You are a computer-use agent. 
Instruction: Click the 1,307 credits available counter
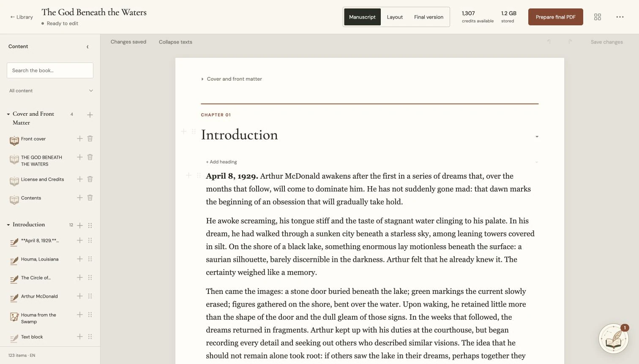(x=478, y=17)
